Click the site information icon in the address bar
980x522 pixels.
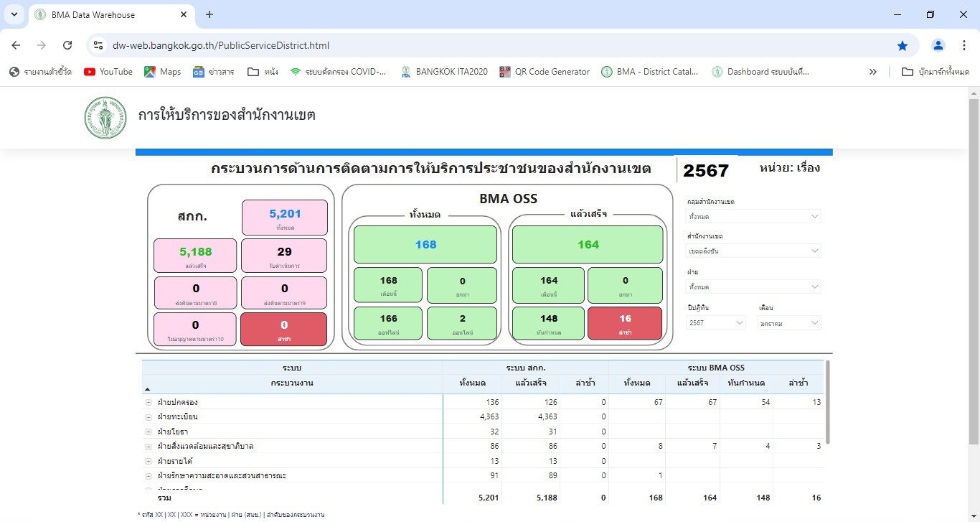99,45
